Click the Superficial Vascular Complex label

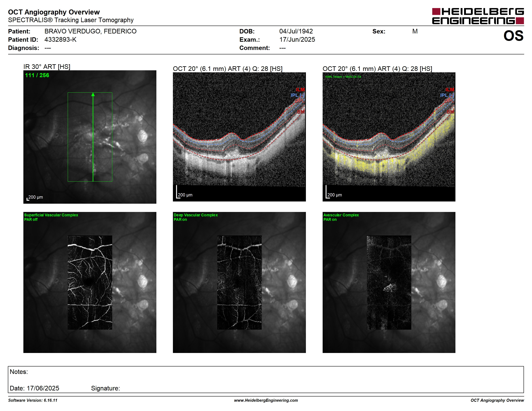pyautogui.click(x=51, y=215)
